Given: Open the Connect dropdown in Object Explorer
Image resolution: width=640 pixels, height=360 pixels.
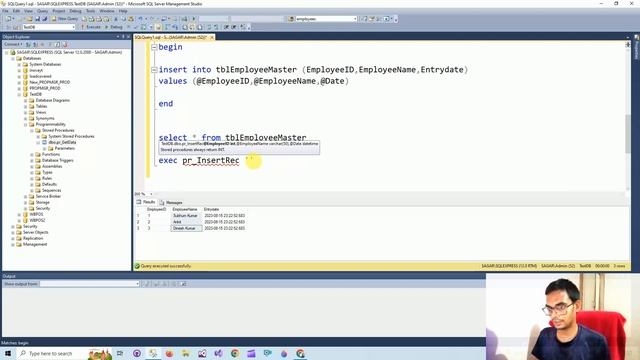Looking at the screenshot, I should pos(13,44).
